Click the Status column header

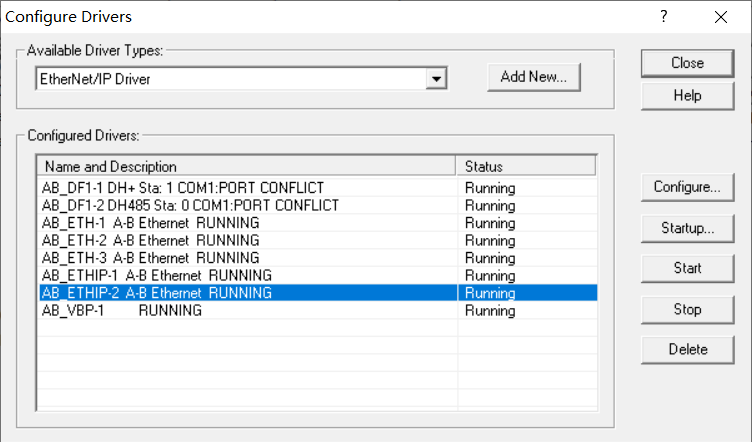(526, 166)
